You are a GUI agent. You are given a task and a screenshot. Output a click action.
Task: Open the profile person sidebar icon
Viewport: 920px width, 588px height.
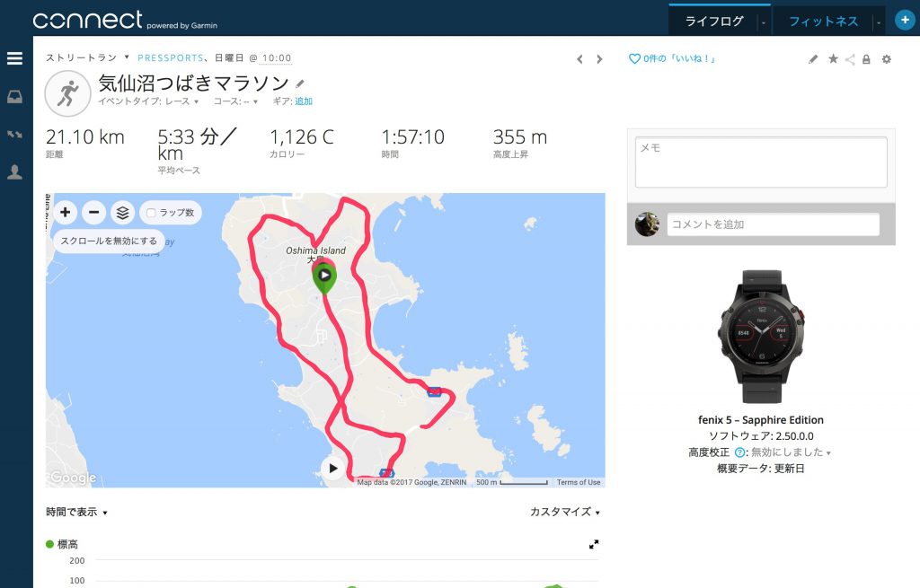pyautogui.click(x=14, y=171)
